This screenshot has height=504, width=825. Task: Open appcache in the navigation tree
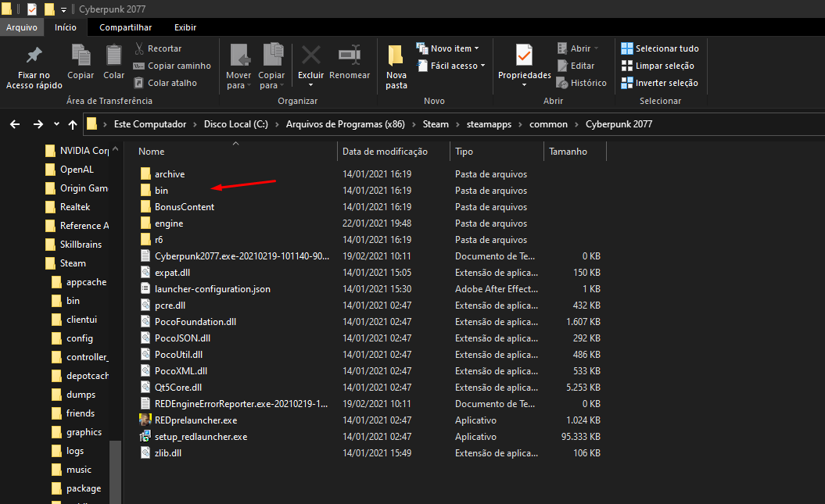pyautogui.click(x=86, y=282)
